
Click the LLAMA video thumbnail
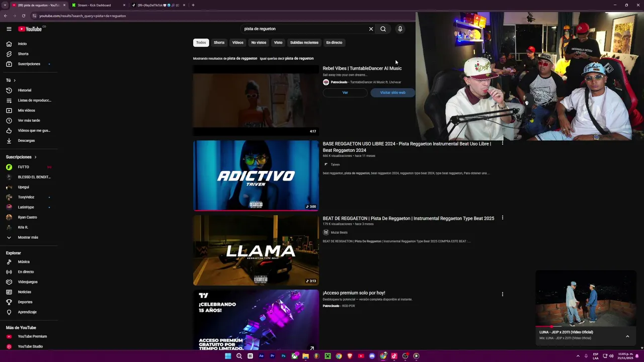256,250
